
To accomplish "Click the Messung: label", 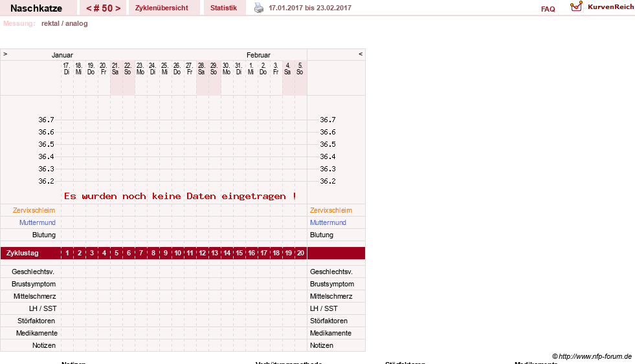I will pyautogui.click(x=19, y=23).
